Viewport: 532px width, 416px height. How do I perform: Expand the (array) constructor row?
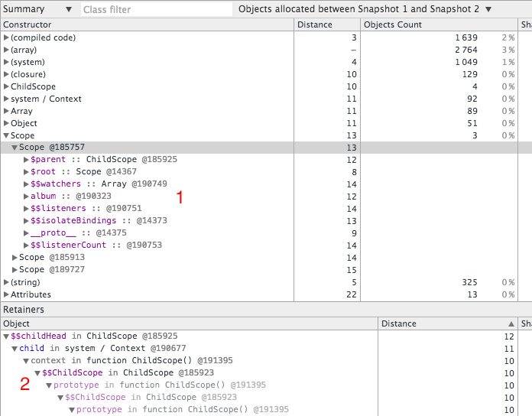pos(6,50)
